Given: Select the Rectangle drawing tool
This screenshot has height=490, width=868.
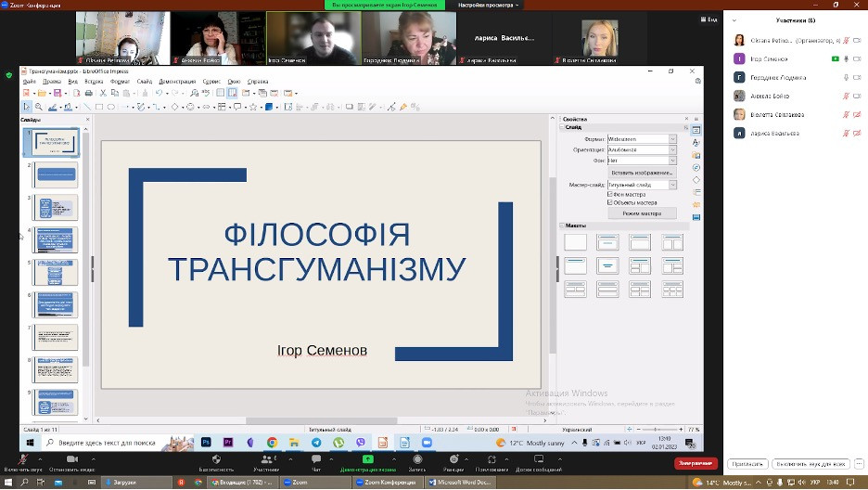Looking at the screenshot, I should pyautogui.click(x=99, y=107).
